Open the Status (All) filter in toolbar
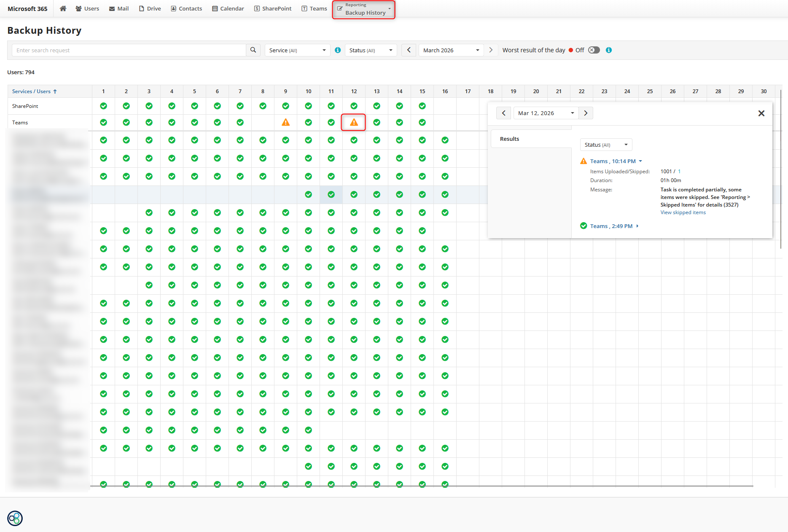 click(x=371, y=50)
